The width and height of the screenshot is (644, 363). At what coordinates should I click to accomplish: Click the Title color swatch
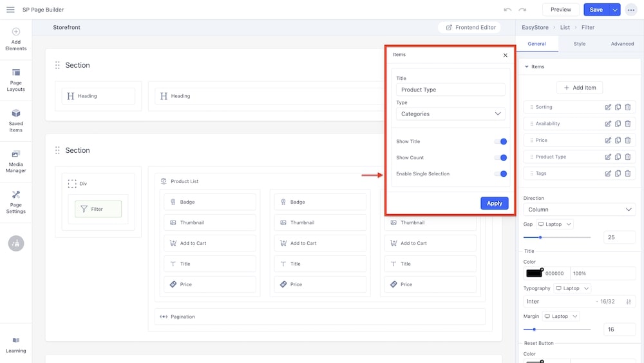pos(534,273)
